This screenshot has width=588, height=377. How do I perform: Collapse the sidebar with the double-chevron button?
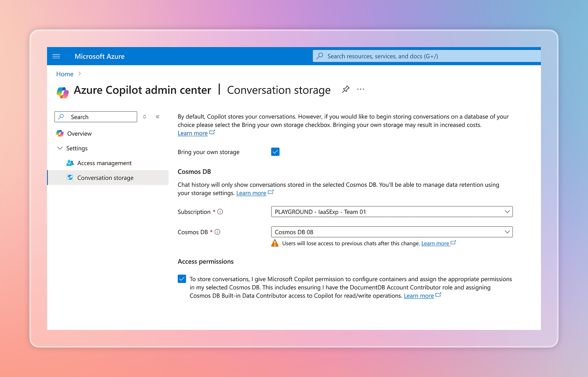pyautogui.click(x=158, y=117)
